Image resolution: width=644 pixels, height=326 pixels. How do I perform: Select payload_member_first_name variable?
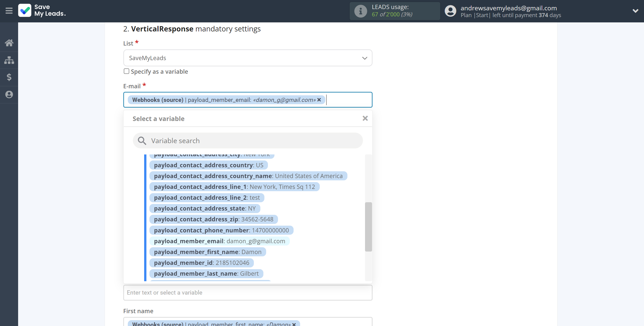pos(208,252)
